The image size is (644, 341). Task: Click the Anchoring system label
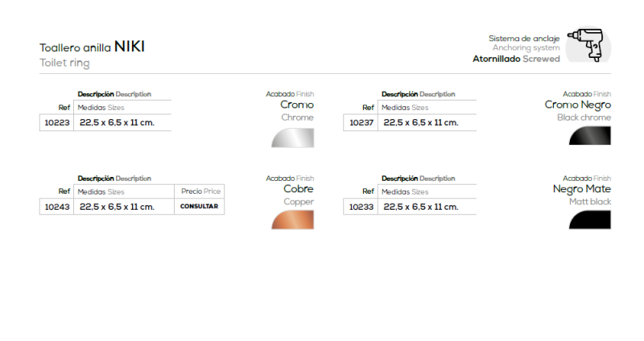coord(526,48)
